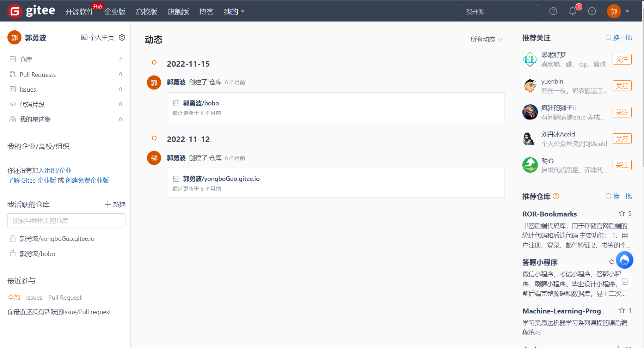644x348 pixels.
Task: Click the 郭勇波 profile avatar in sidebar
Action: click(14, 38)
